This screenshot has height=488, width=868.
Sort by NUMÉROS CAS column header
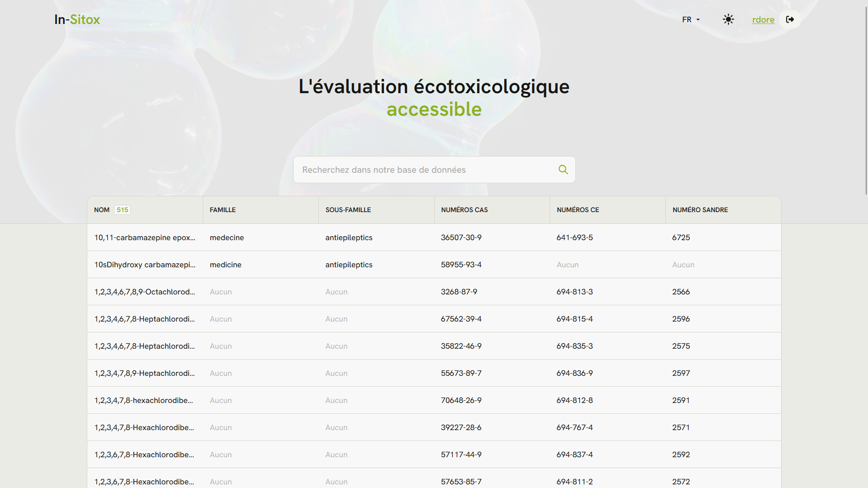[x=464, y=209]
